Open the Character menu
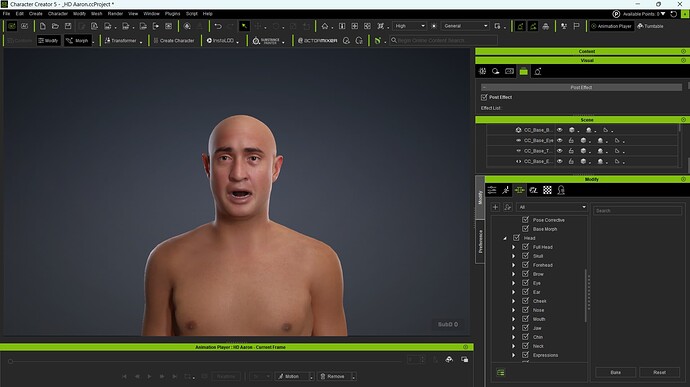 click(x=58, y=14)
